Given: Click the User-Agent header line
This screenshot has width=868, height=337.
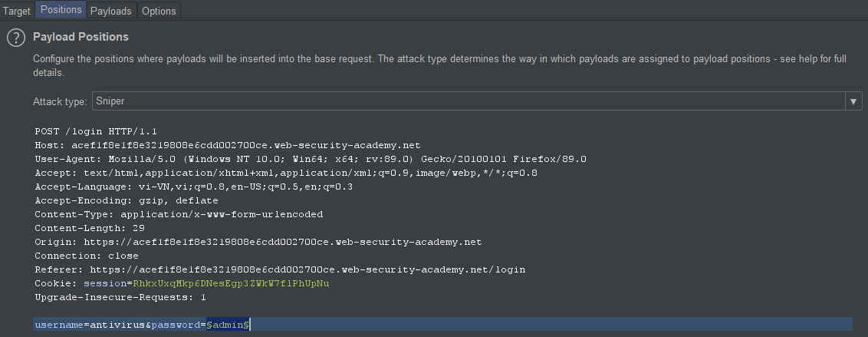Looking at the screenshot, I should pos(310,159).
